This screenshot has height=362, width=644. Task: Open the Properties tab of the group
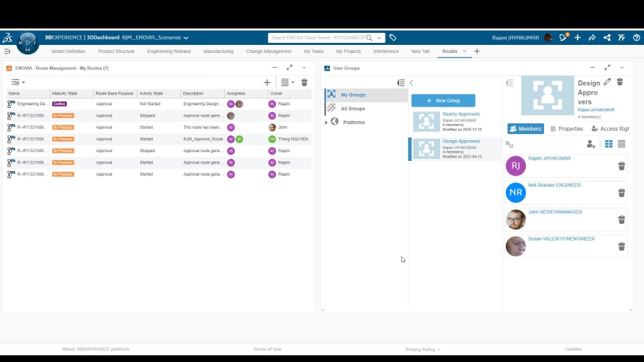pos(566,129)
